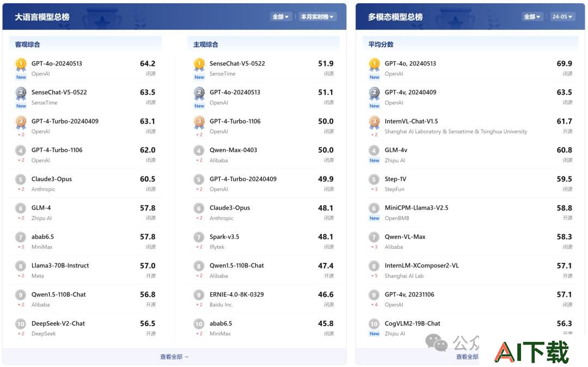Click silver medal icon beside GPT-4v, 20240409

374,93
